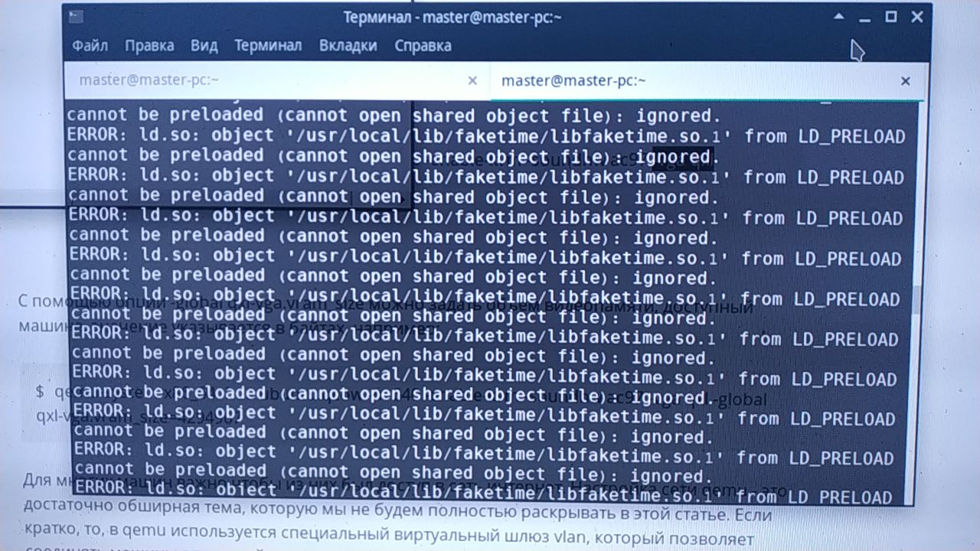The image size is (980, 551).
Task: Click the roll-up arrow icon in title bar
Action: (839, 16)
